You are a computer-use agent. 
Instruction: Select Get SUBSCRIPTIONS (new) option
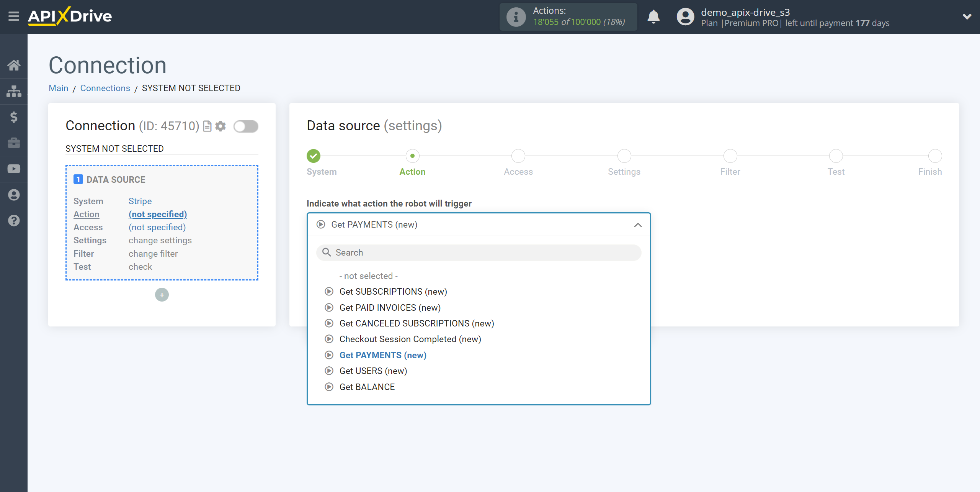coord(393,292)
